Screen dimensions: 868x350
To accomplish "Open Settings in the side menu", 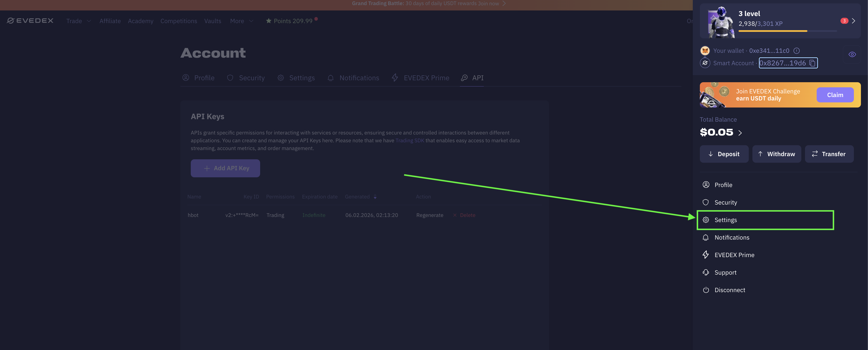I will [x=725, y=220].
